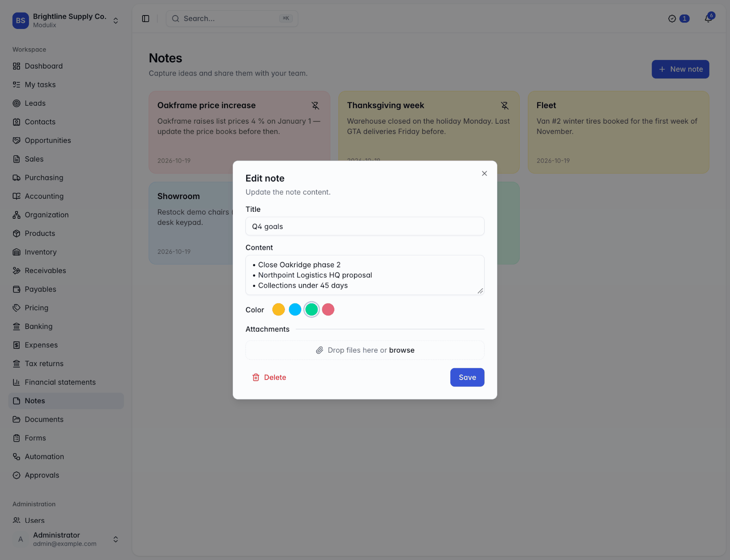730x560 pixels.
Task: Click into the Content text area
Action: pyautogui.click(x=365, y=275)
